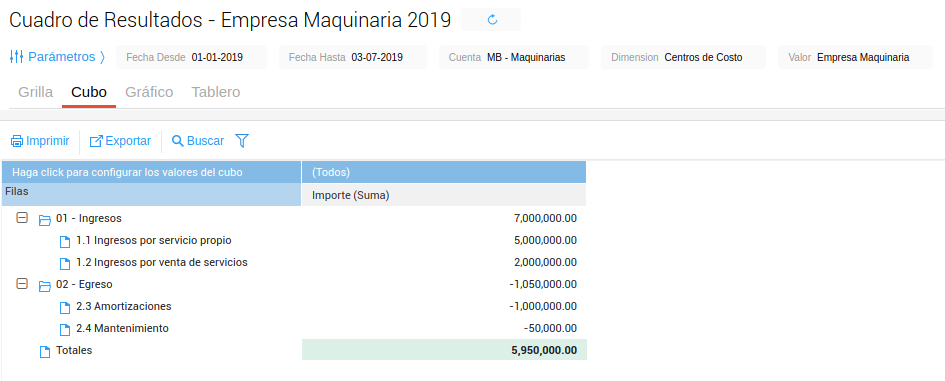Click the Exportar button label
The height and width of the screenshot is (381, 945).
coord(128,141)
